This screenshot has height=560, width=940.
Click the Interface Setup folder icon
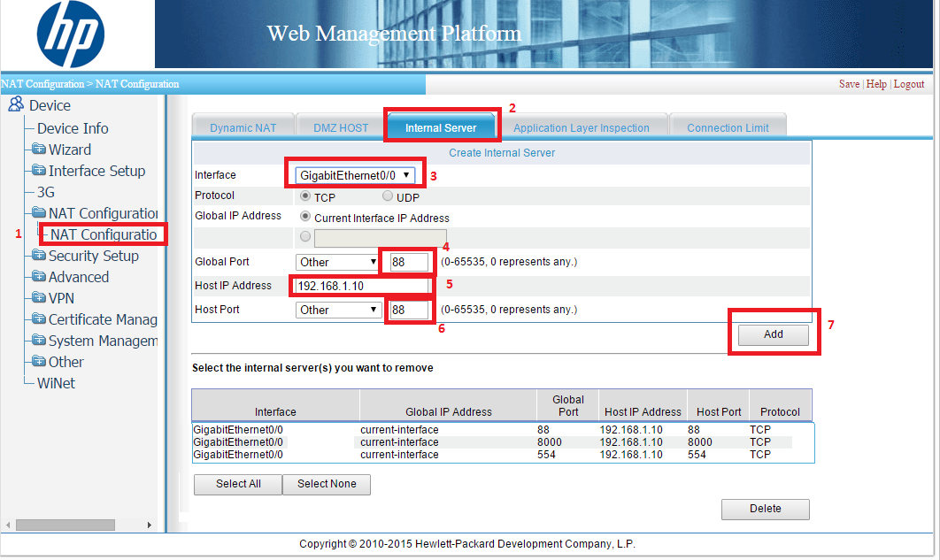[x=39, y=171]
